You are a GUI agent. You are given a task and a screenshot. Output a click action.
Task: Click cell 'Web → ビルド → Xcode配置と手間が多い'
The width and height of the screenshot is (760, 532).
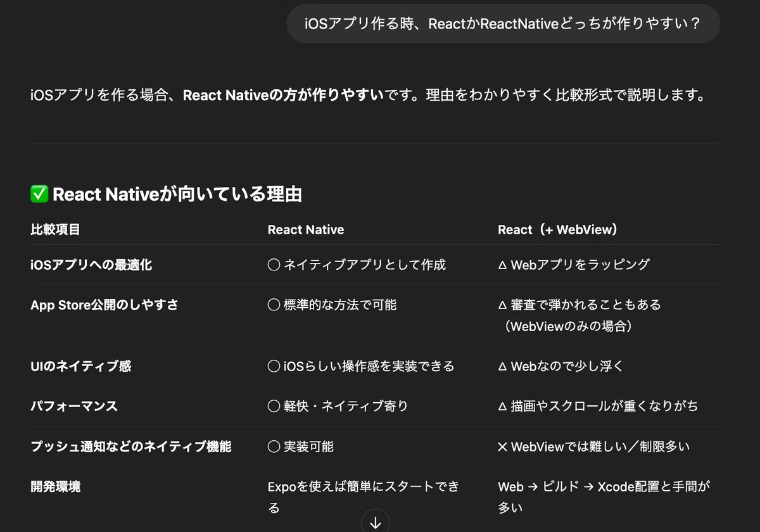click(604, 497)
